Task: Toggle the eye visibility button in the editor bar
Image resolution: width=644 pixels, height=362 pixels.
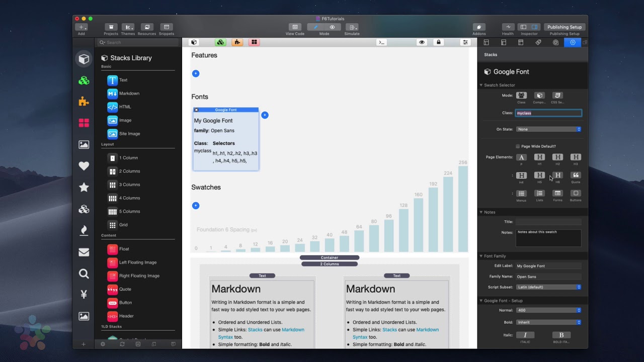Action: 422,42
